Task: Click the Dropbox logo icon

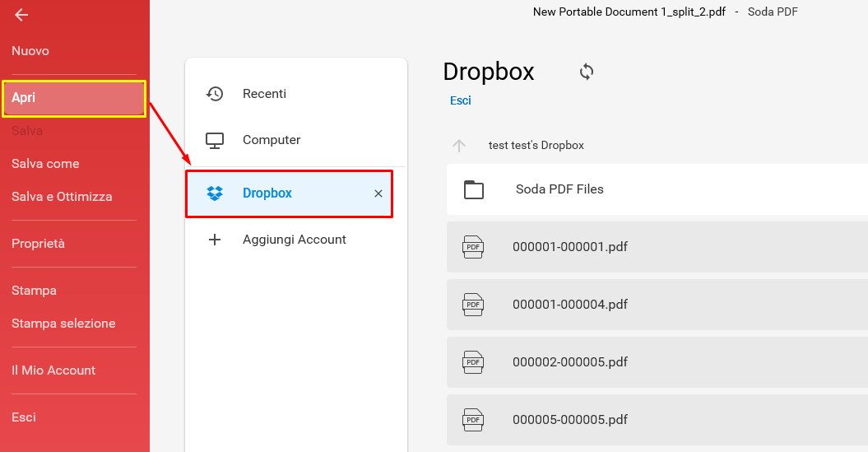Action: [214, 193]
